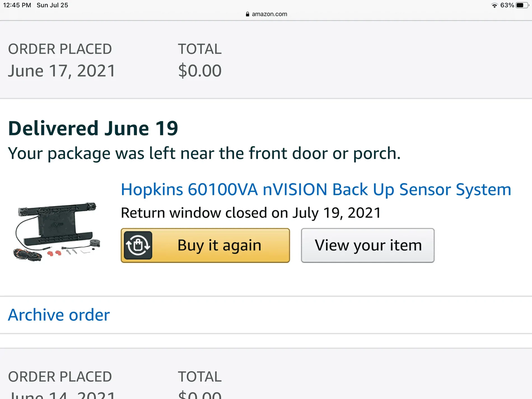Tap the $0.00 total of June 17 order

pos(200,71)
